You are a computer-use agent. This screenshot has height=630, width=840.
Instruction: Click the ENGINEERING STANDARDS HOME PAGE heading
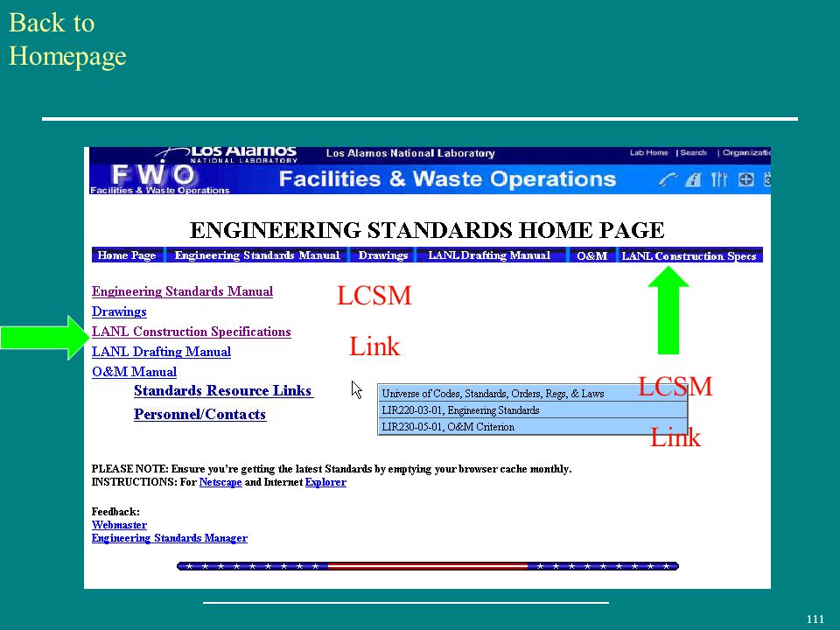point(427,230)
